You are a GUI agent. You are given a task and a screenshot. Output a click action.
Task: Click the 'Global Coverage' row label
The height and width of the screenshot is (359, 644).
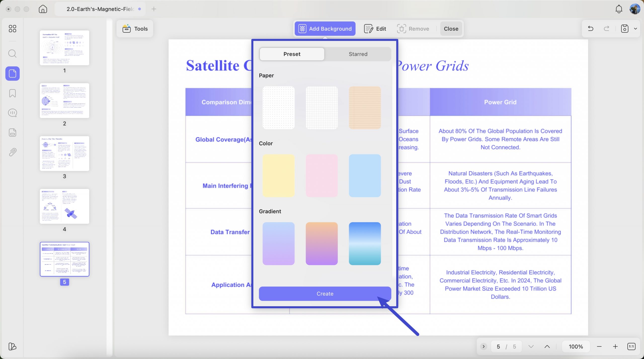[x=223, y=139]
